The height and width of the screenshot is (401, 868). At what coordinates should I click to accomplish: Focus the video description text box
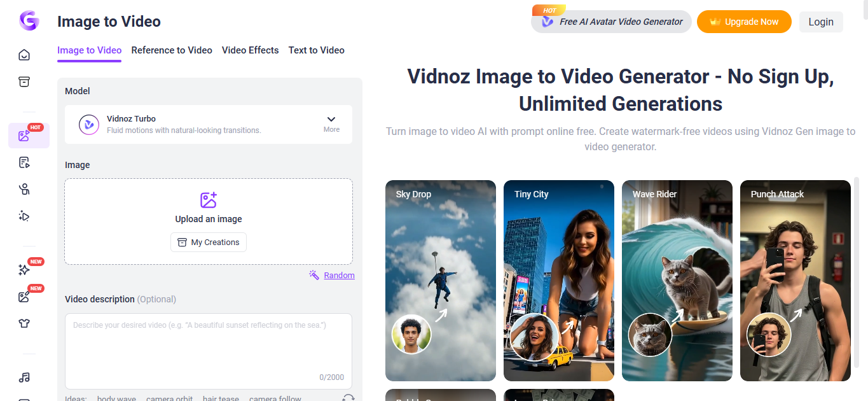209,351
